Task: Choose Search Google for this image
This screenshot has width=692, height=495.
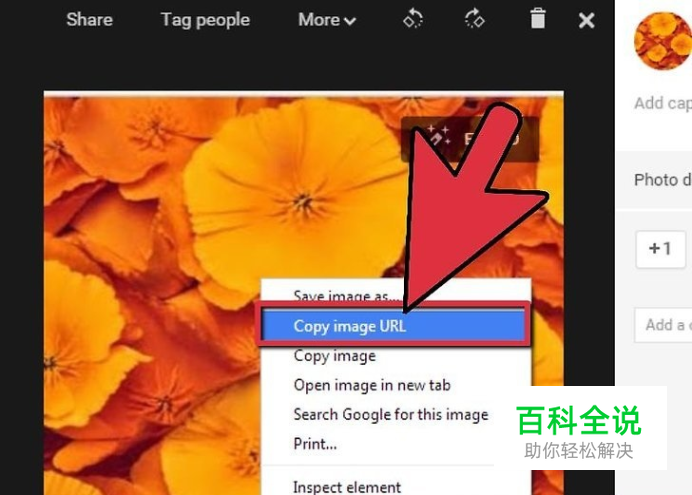Action: coord(391,415)
